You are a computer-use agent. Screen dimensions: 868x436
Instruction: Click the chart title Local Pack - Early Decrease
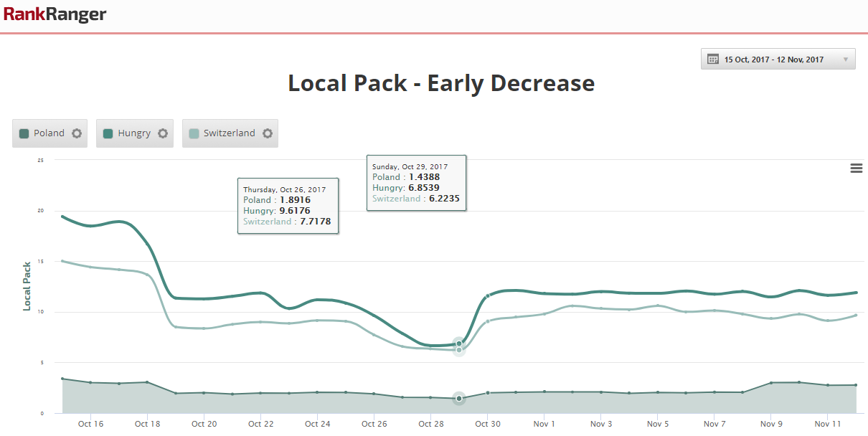[441, 83]
